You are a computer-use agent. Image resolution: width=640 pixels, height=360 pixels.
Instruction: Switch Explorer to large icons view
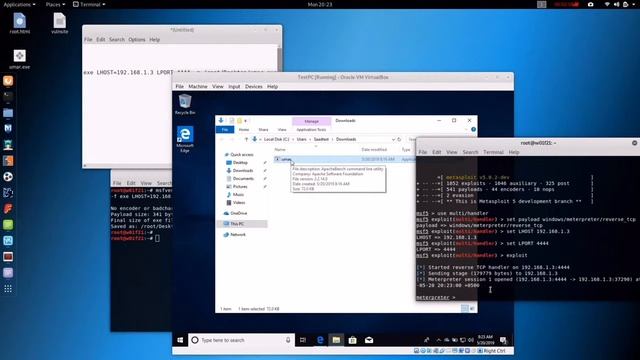click(472, 309)
